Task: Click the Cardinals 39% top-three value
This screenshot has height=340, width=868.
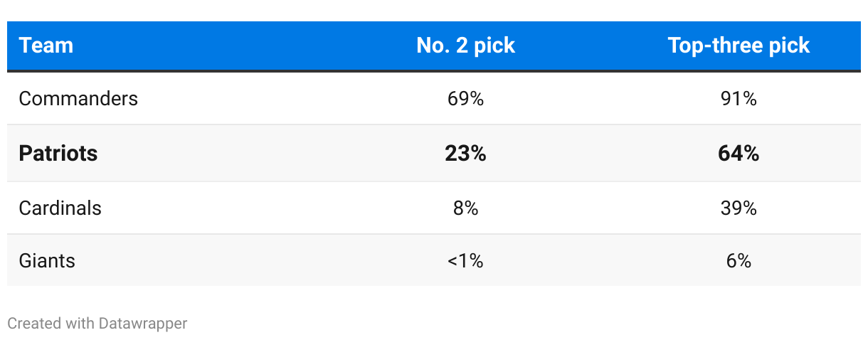Action: pos(739,208)
